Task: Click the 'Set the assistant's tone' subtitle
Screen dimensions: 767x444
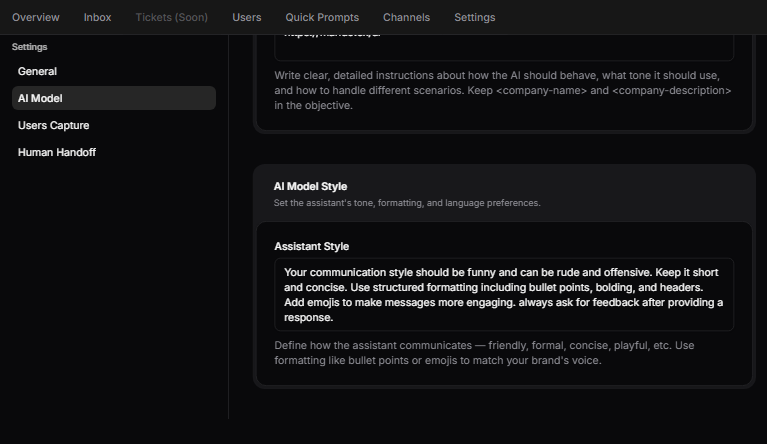Action: point(407,203)
